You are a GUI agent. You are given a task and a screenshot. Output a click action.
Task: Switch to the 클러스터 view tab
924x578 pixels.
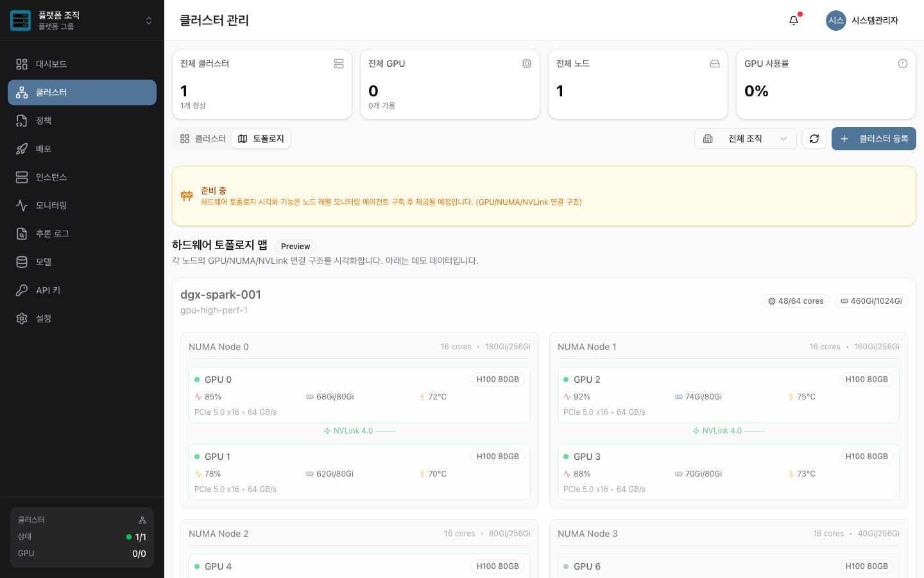[x=203, y=139]
